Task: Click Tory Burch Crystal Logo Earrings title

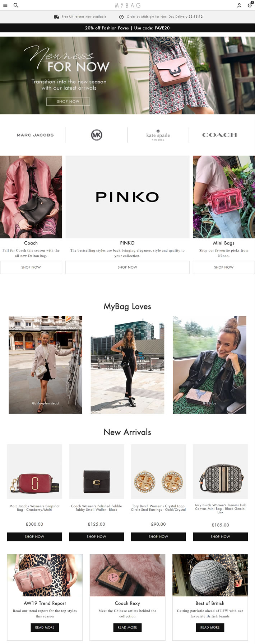Action: click(x=158, y=508)
